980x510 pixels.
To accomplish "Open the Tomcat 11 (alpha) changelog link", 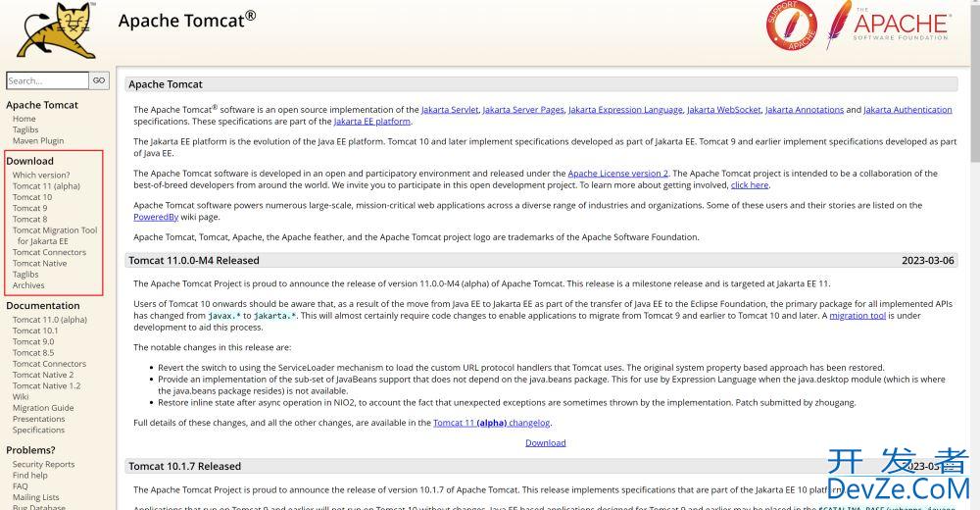I will coord(491,423).
